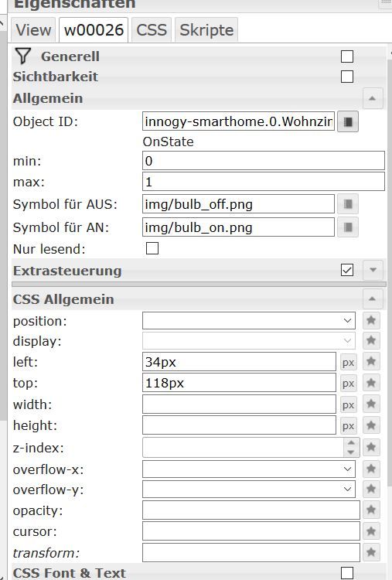Click the filter funnel icon beside Generell
Screen dimensions: 392x580
tap(23, 56)
